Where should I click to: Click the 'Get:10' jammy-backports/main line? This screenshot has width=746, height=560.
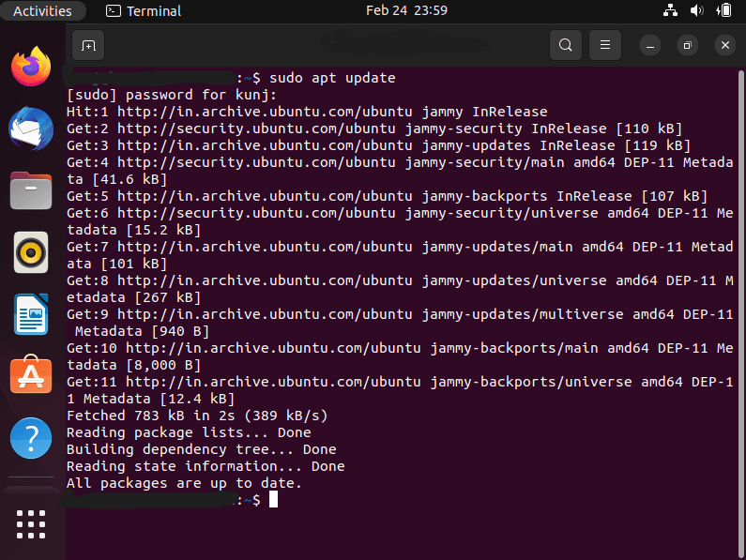point(400,356)
